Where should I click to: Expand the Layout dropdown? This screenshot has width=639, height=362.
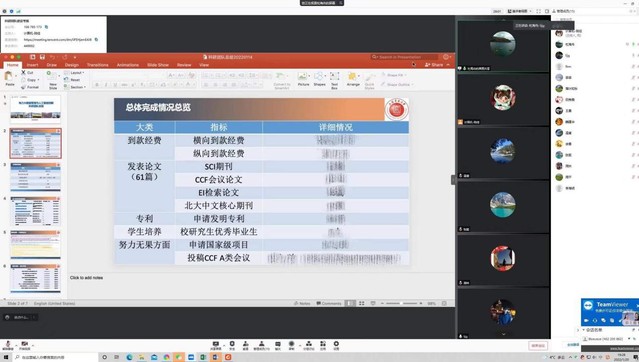click(75, 73)
